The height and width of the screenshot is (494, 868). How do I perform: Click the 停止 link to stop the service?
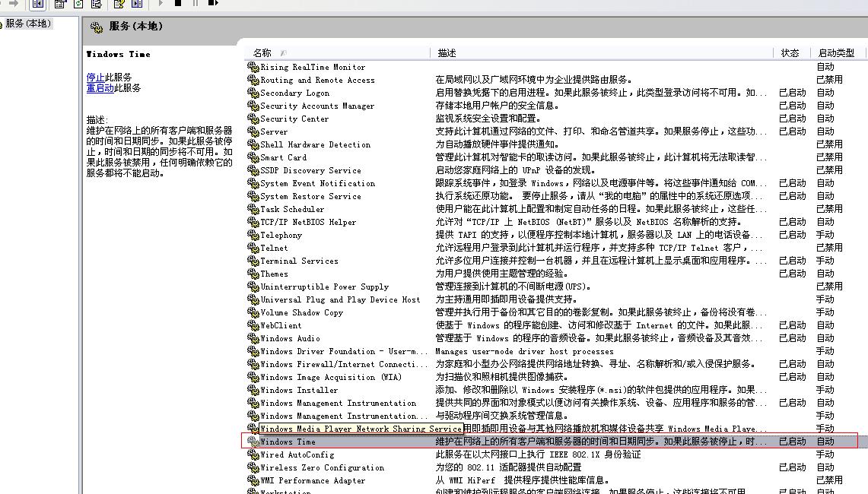tap(95, 78)
